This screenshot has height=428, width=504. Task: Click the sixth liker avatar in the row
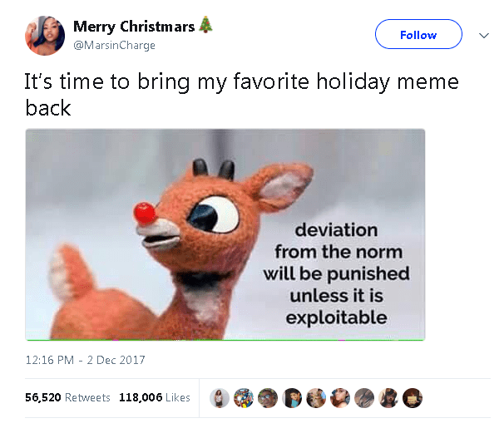click(x=340, y=398)
